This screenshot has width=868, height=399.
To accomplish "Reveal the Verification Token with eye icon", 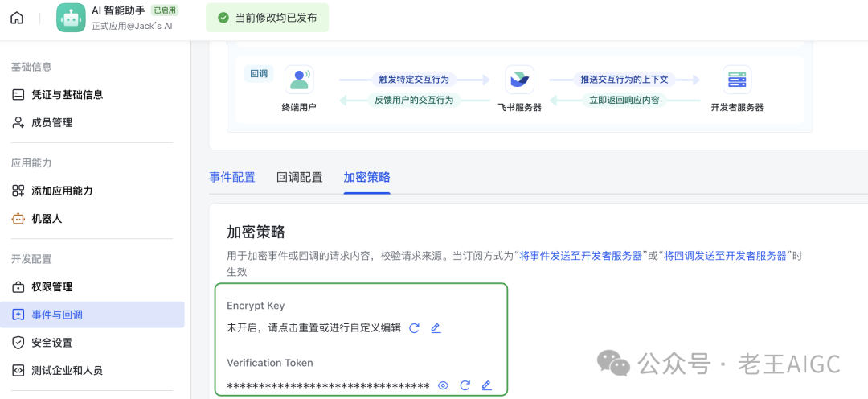I will pos(443,385).
